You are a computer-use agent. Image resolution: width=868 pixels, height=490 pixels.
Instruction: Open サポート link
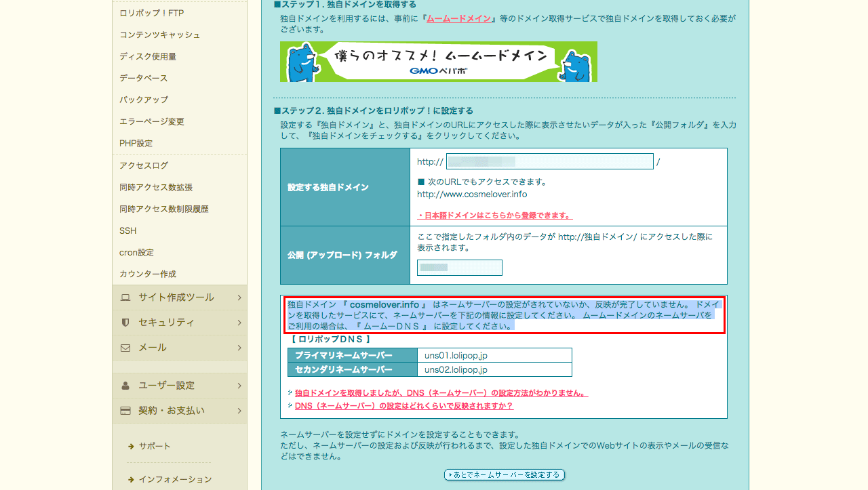[x=155, y=446]
